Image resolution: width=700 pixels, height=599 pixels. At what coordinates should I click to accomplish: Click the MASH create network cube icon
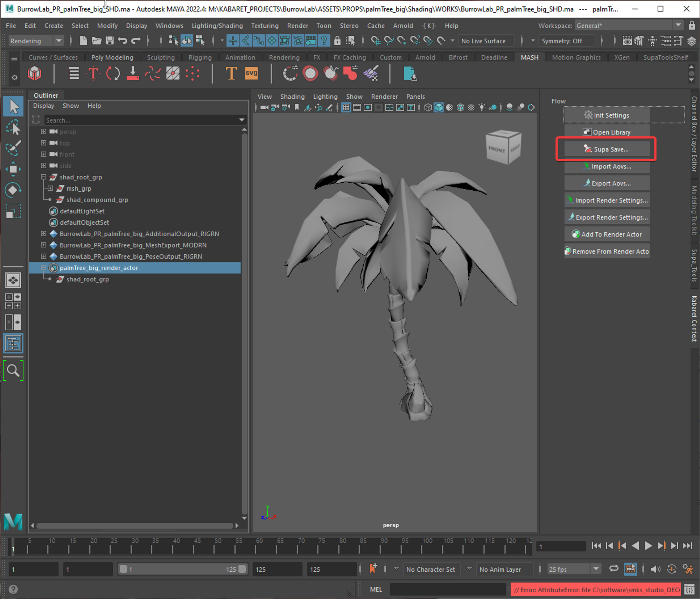tap(35, 73)
